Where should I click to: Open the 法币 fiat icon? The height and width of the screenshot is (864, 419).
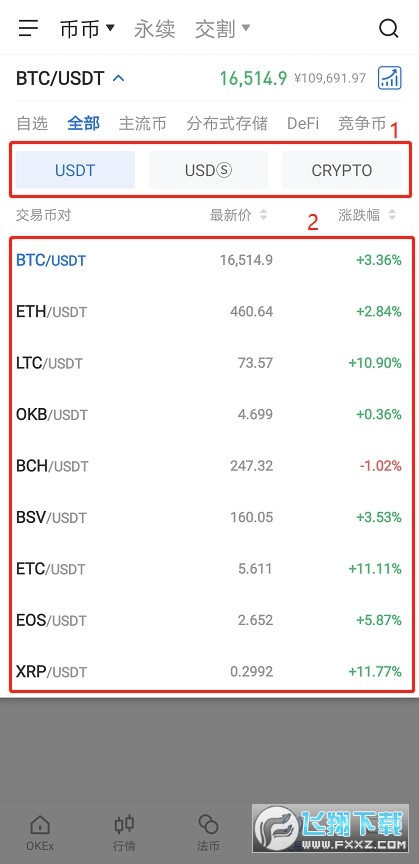tap(208, 833)
